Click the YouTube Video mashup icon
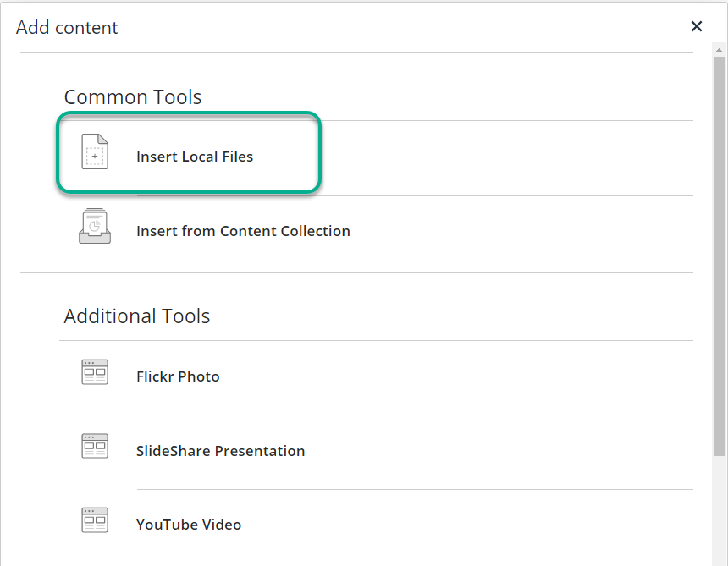 (x=95, y=519)
